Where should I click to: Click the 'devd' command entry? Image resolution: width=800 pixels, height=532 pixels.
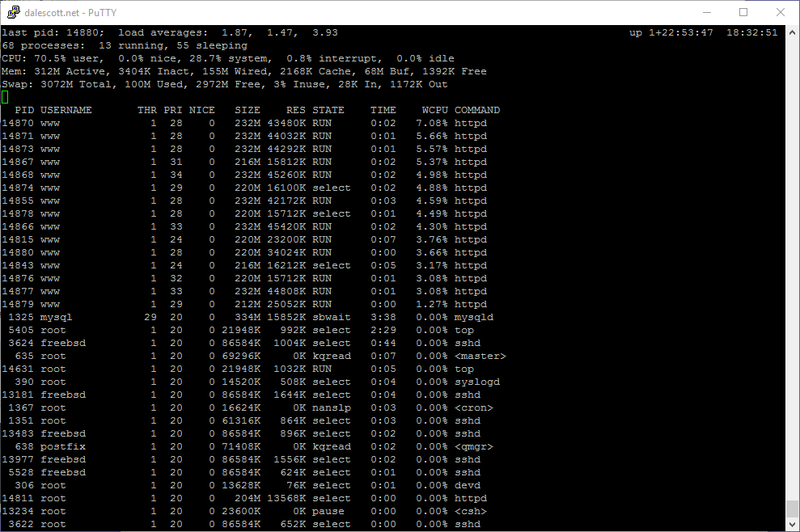pos(468,486)
